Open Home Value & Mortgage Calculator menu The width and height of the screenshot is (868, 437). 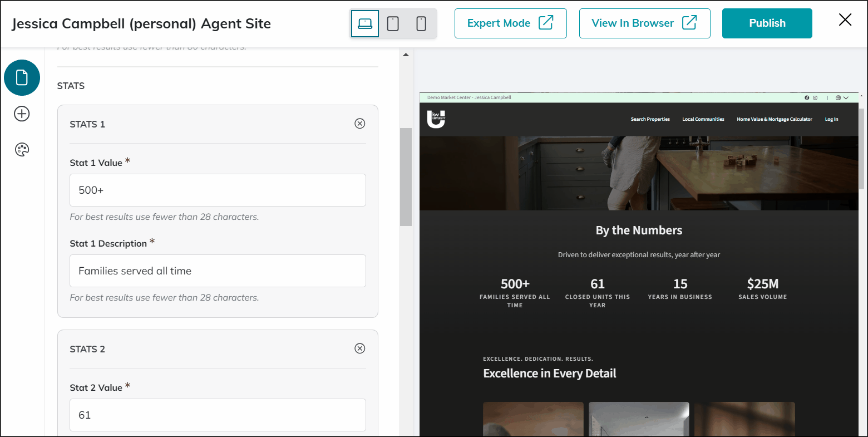click(x=775, y=119)
